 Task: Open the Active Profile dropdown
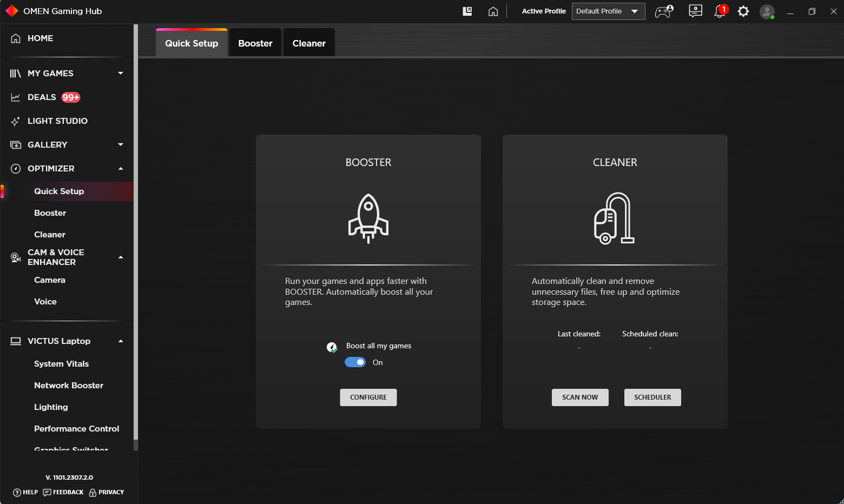pos(608,11)
